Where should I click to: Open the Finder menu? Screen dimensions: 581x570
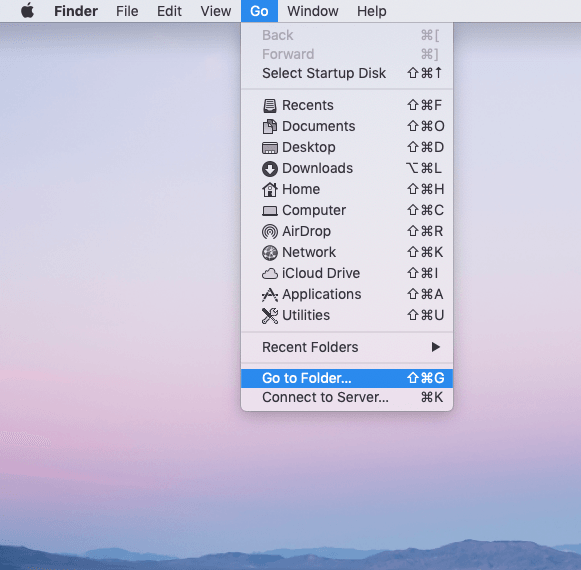point(76,11)
